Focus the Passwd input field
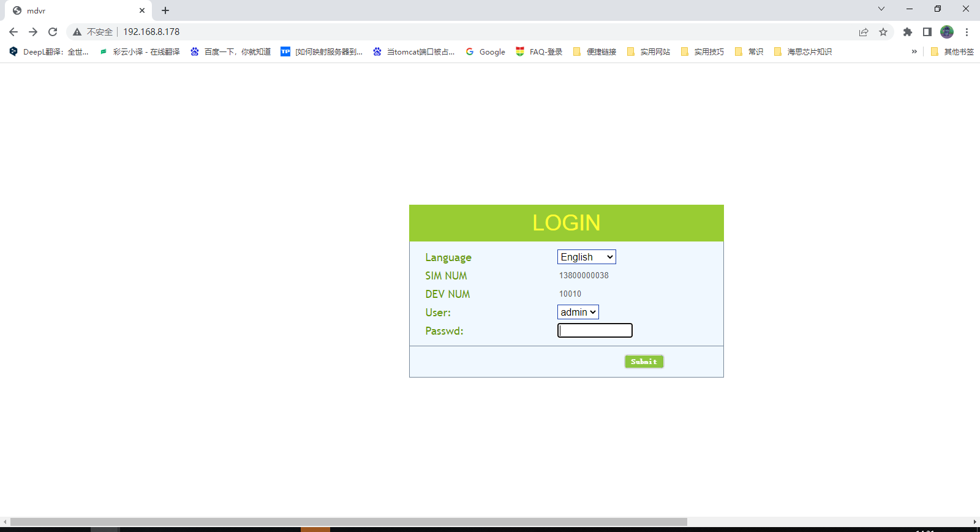 tap(595, 330)
